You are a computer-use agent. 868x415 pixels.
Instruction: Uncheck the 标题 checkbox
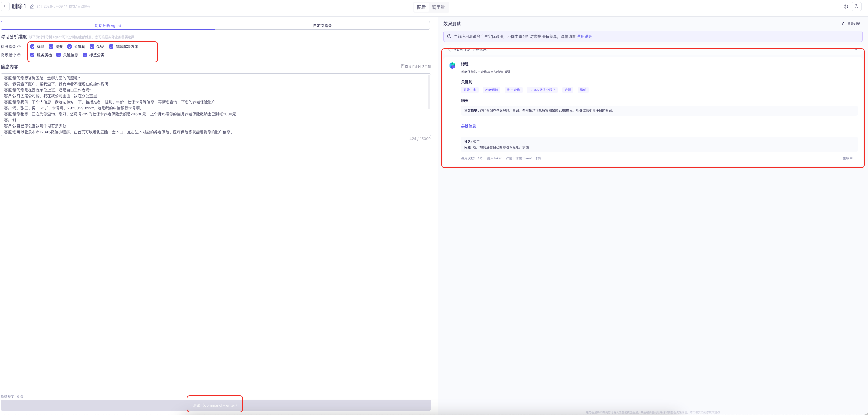[32, 47]
